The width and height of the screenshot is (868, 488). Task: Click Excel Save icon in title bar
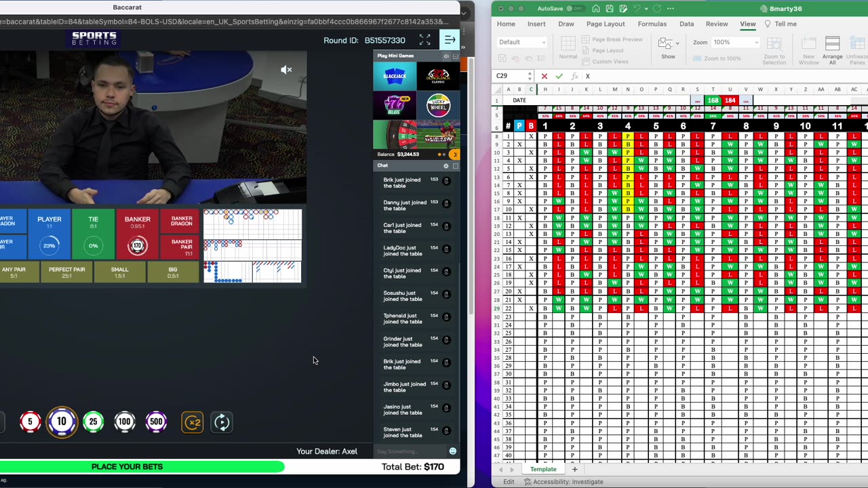(610, 9)
